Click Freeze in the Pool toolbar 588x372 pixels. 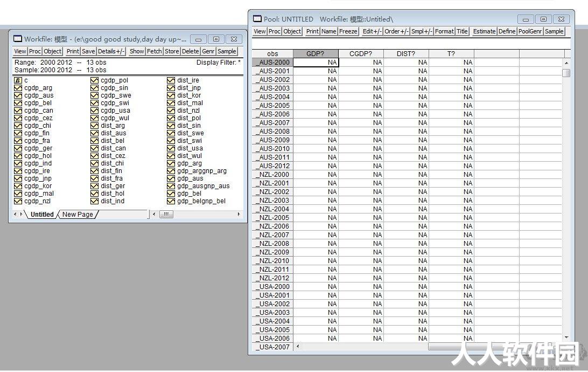[348, 31]
